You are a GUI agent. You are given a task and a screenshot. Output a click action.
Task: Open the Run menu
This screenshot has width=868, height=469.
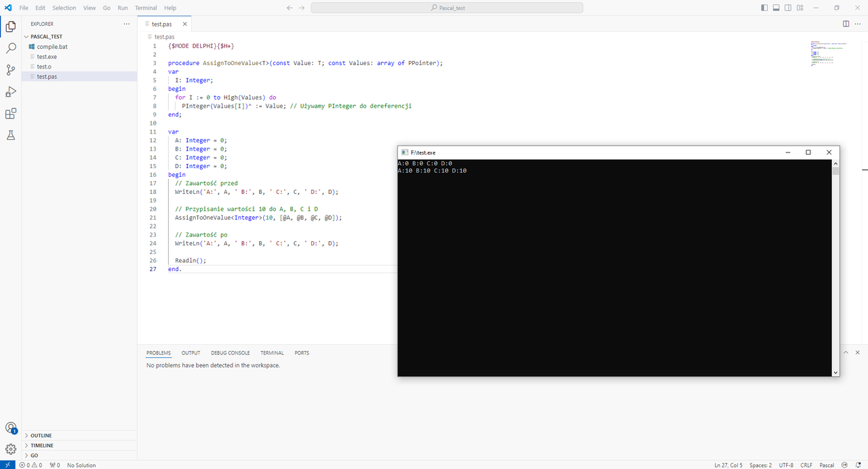click(123, 7)
